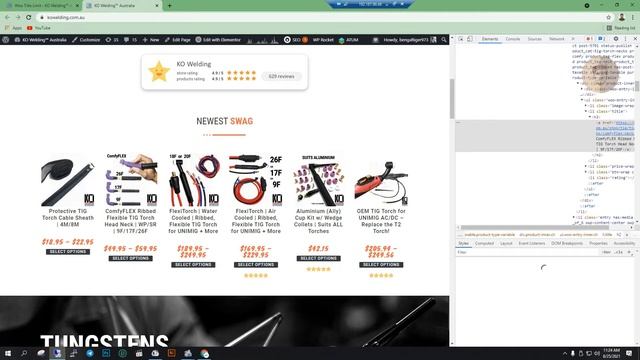Click the WordPress logo in admin bar

6,40
